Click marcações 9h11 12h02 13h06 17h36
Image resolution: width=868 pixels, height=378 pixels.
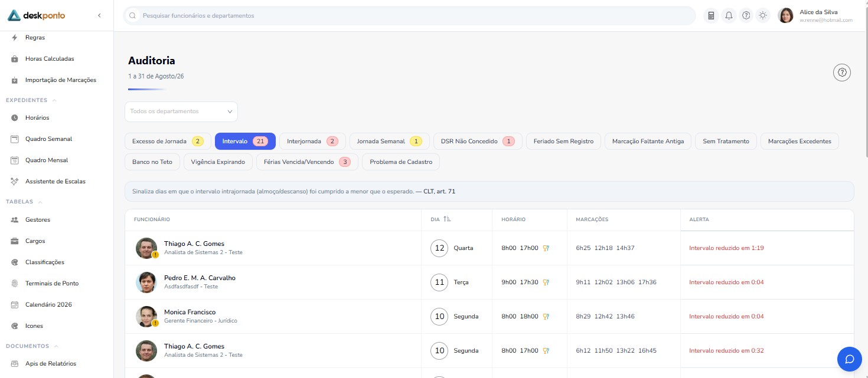click(616, 282)
